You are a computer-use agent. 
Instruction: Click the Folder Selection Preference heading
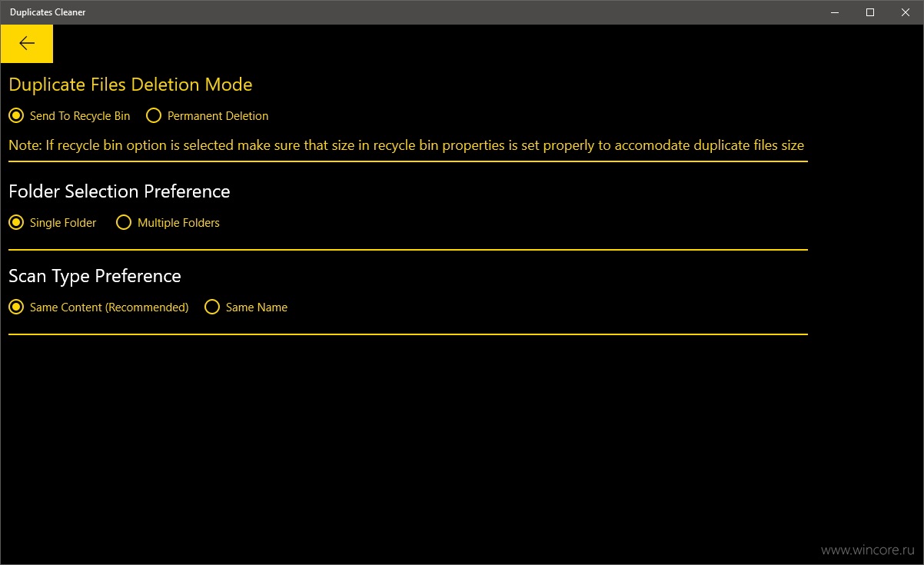click(x=119, y=191)
